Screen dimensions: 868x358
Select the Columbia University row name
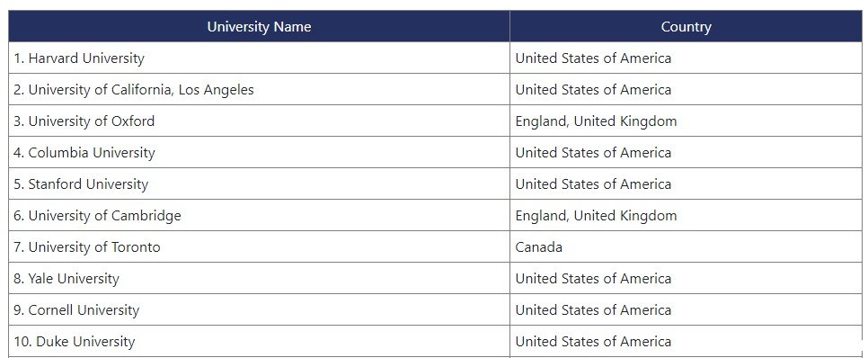[x=259, y=152]
